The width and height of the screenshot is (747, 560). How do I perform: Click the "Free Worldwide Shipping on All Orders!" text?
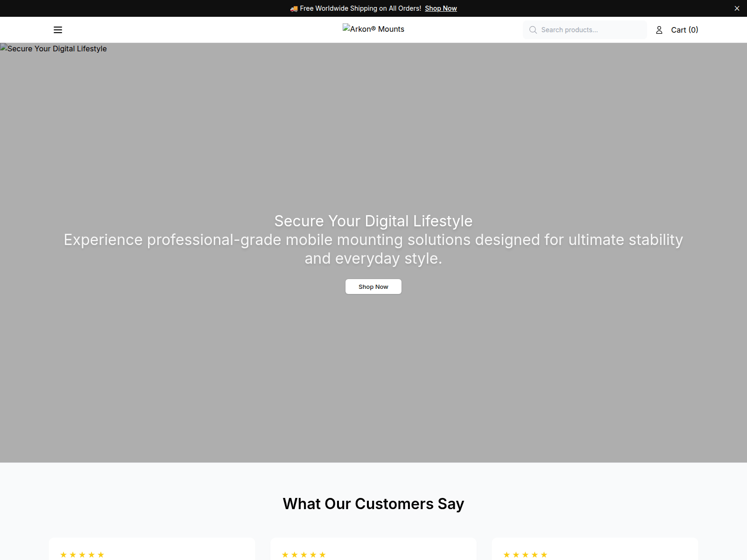coord(360,8)
